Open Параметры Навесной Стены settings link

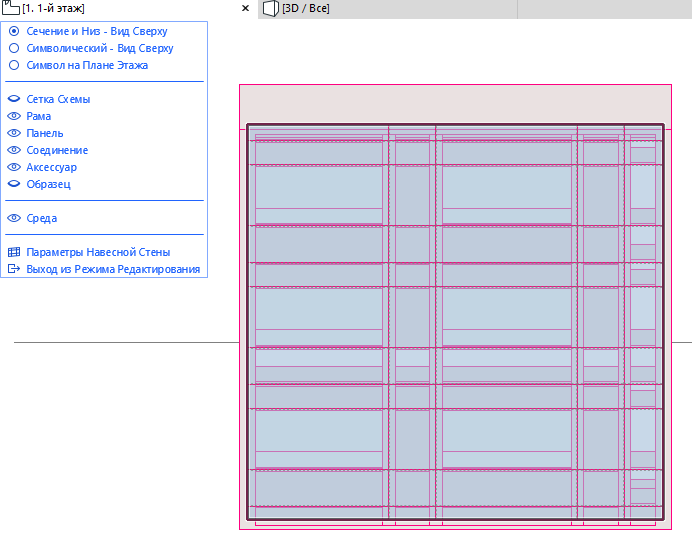tap(98, 252)
